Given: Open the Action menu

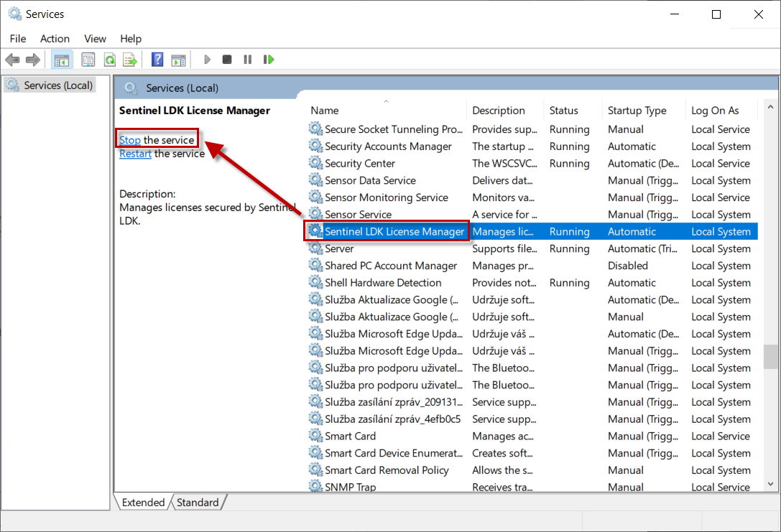Looking at the screenshot, I should click(55, 38).
